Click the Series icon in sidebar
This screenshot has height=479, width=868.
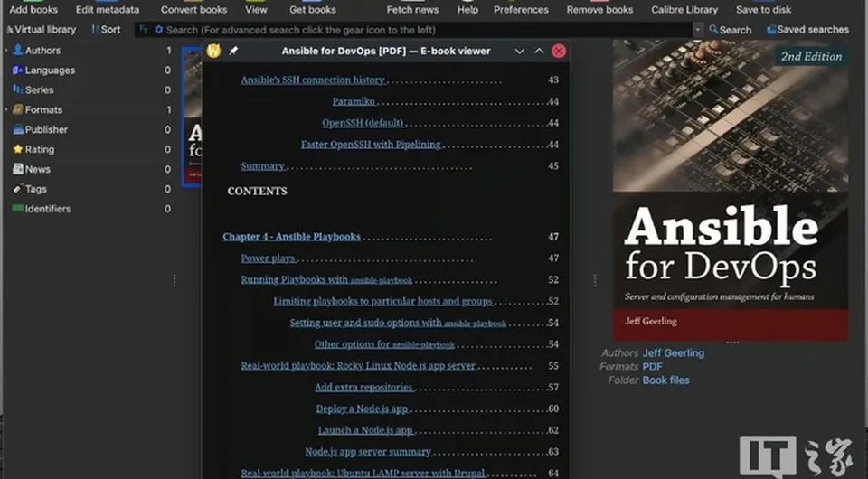18,89
